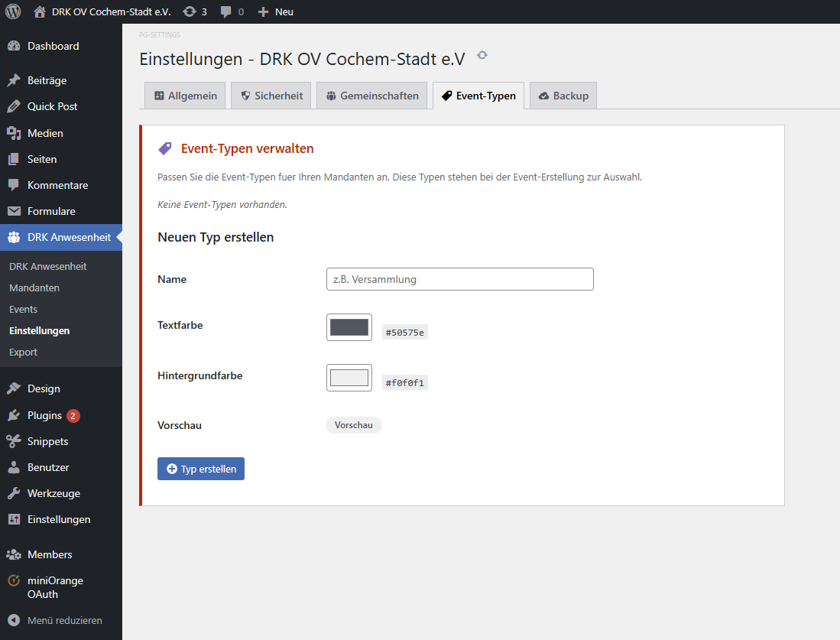
Task: Click the miniOrange OAuth icon
Action: pyautogui.click(x=14, y=580)
